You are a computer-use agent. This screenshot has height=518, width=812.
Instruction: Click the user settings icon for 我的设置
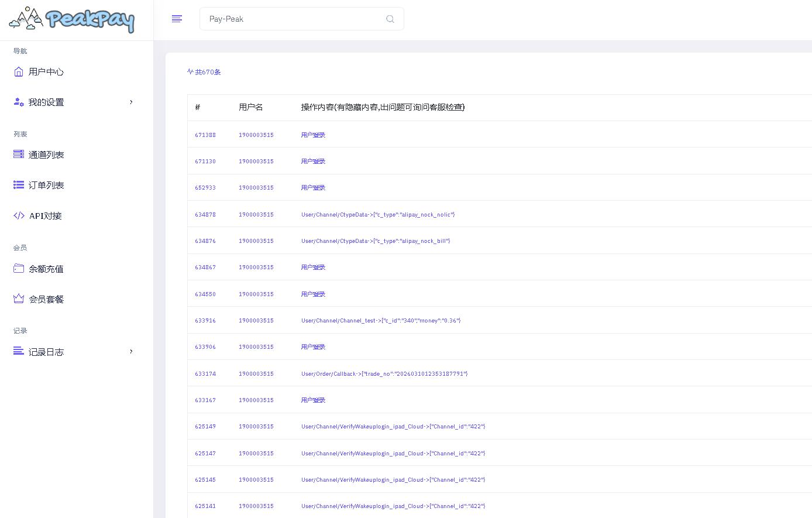(x=19, y=102)
